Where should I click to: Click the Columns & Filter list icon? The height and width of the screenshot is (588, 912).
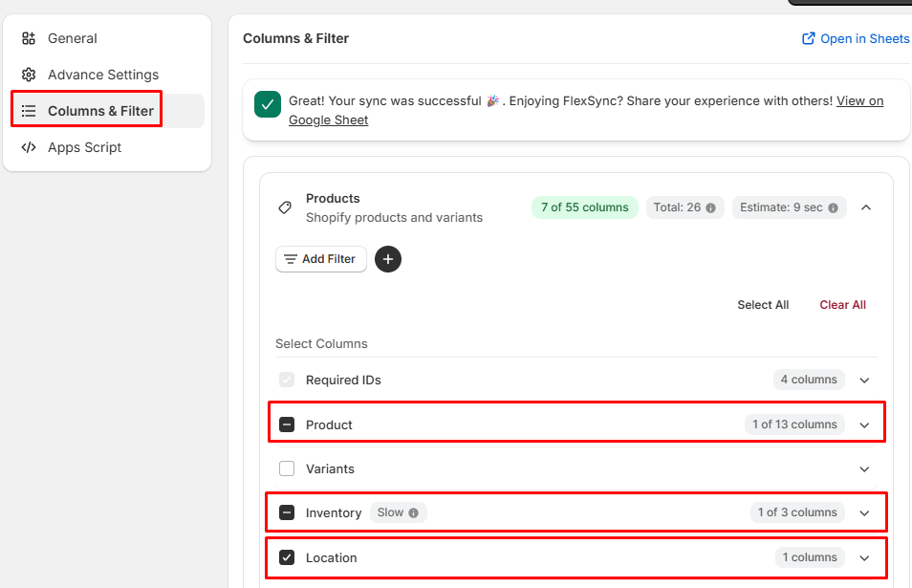29,111
